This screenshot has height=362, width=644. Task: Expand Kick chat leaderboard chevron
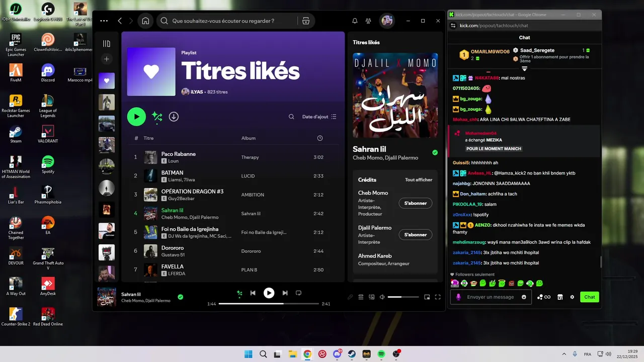pyautogui.click(x=524, y=69)
